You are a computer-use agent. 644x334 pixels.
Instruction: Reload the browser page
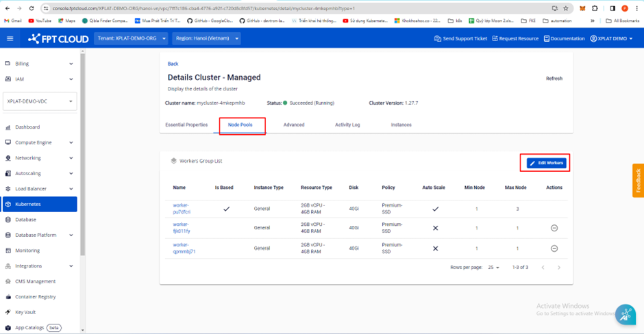pos(31,8)
